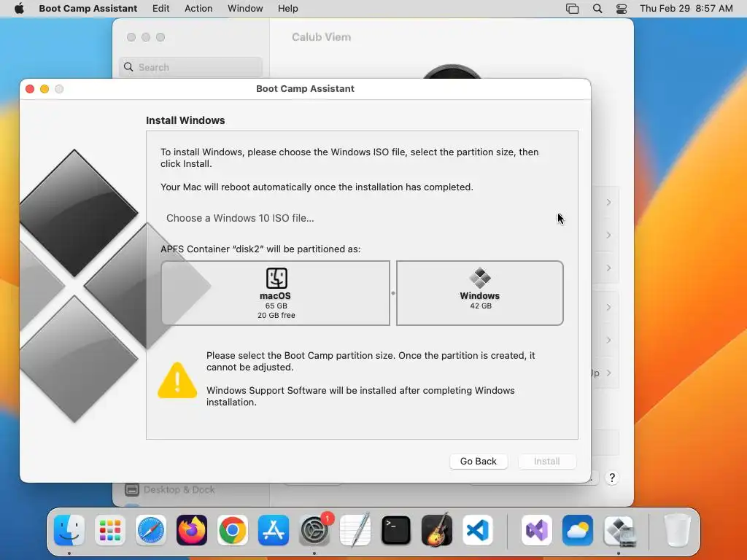The height and width of the screenshot is (560, 747).
Task: Expand the fifth chevron row in System Settings
Action: (x=608, y=341)
